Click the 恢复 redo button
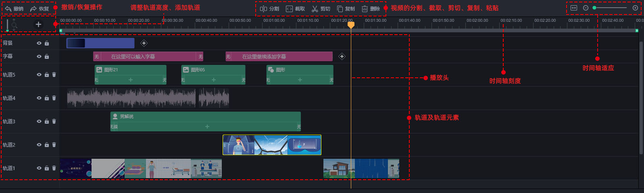The height and width of the screenshot is (193, 644). [x=40, y=8]
